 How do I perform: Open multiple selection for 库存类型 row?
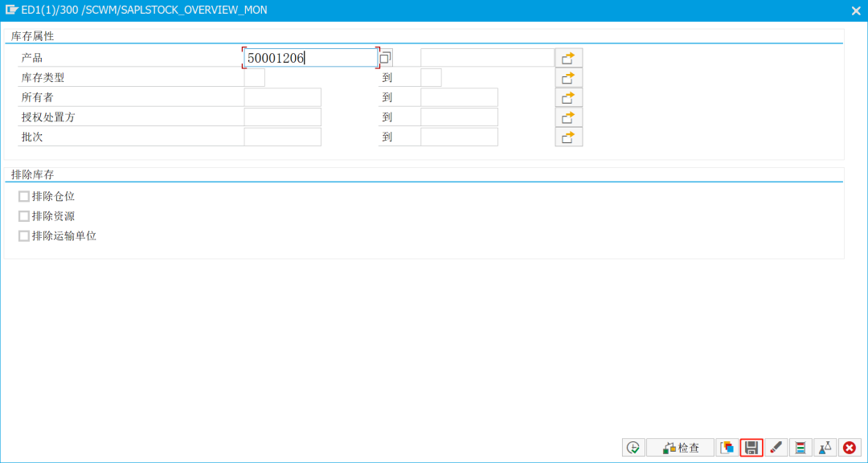[x=568, y=77]
